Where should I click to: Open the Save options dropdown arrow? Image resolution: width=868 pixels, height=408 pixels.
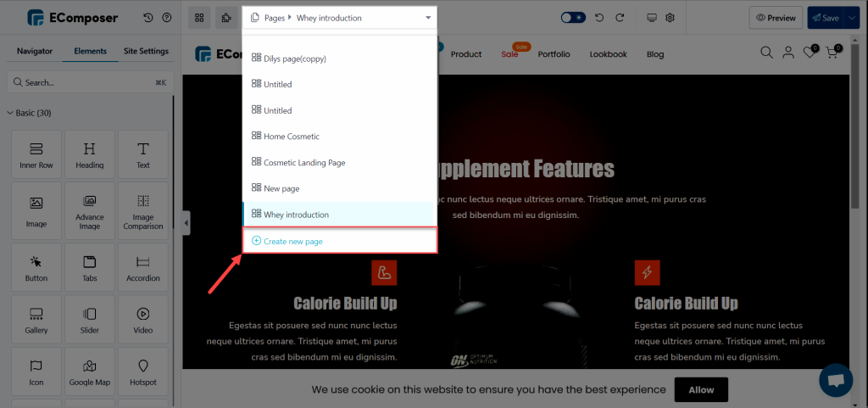(851, 18)
